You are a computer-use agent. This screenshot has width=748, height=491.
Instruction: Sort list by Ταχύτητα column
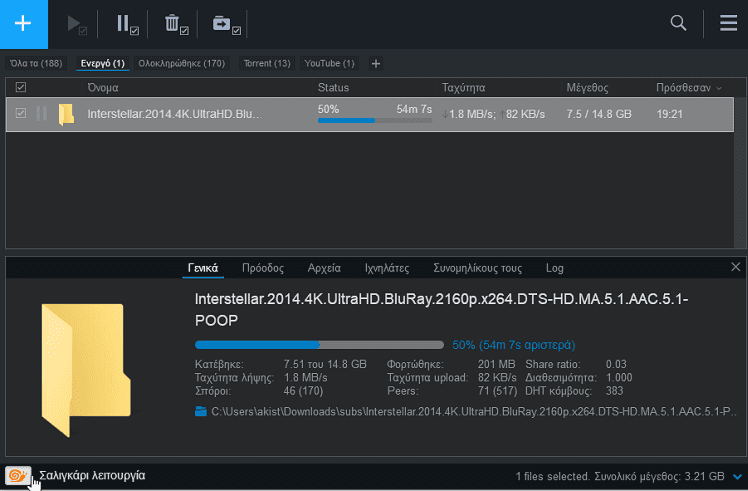pos(463,88)
